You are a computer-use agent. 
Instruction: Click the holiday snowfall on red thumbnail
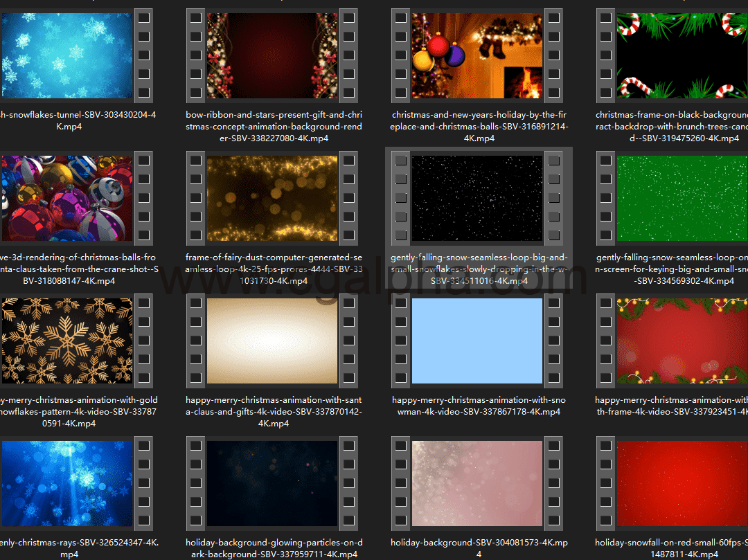pyautogui.click(x=682, y=483)
